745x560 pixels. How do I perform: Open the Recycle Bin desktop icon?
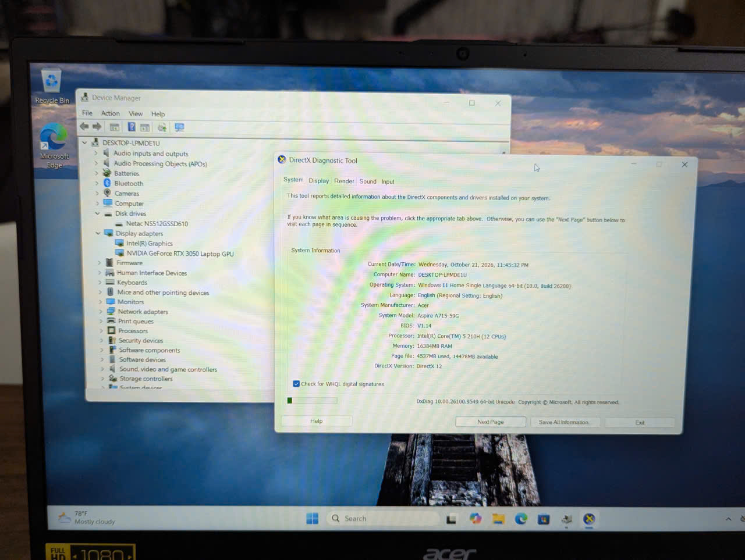[52, 87]
